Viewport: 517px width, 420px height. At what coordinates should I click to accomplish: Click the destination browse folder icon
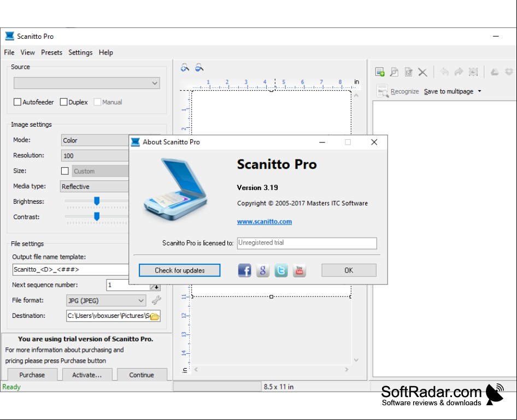(155, 317)
